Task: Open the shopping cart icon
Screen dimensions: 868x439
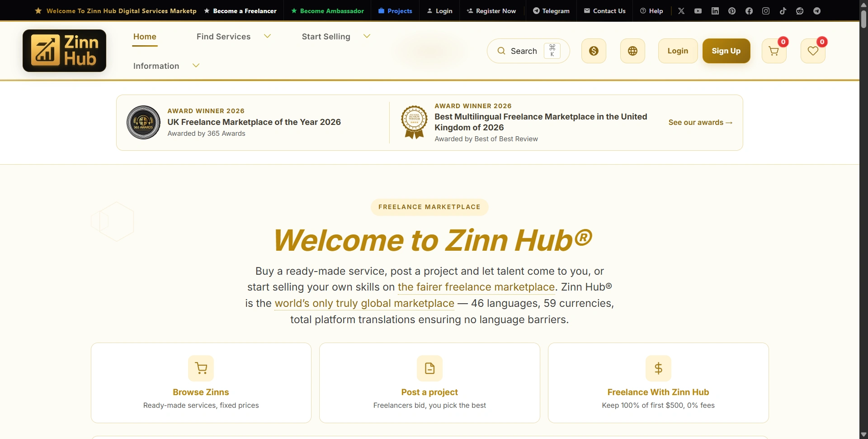Action: click(x=774, y=51)
